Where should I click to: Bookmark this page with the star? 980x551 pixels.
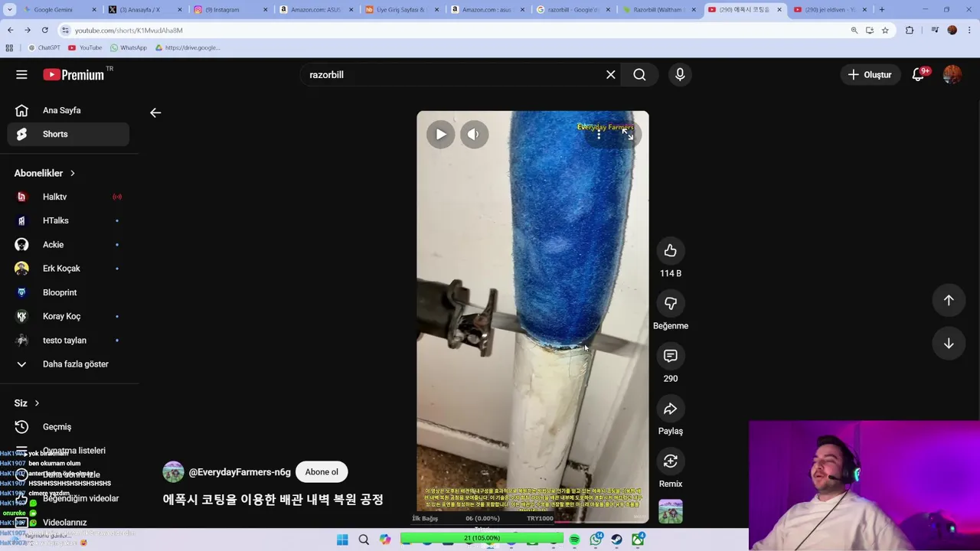885,31
